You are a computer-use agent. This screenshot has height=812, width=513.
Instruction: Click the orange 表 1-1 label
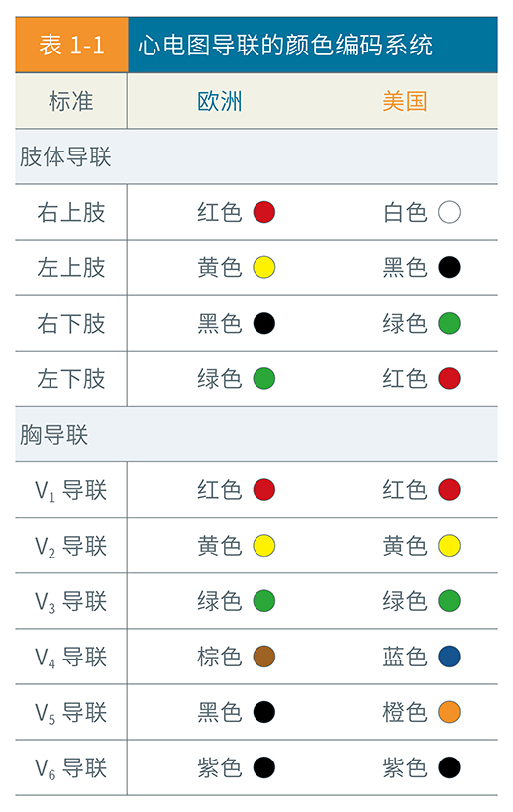(72, 45)
